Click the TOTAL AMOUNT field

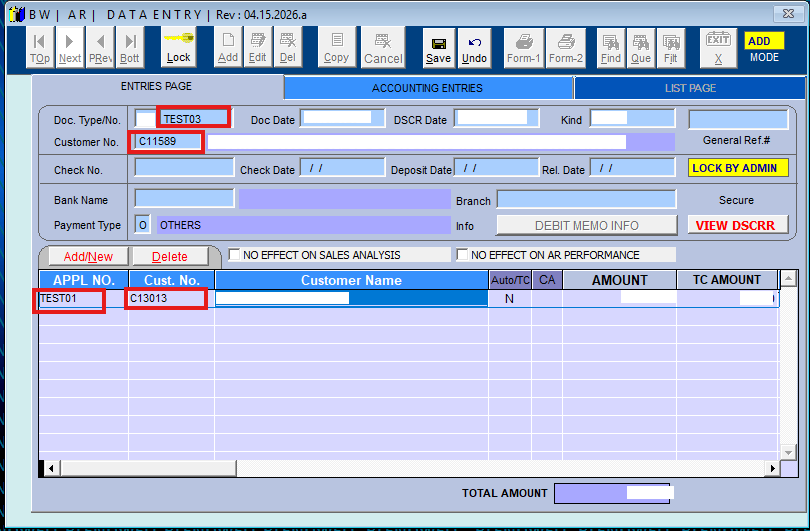point(613,493)
